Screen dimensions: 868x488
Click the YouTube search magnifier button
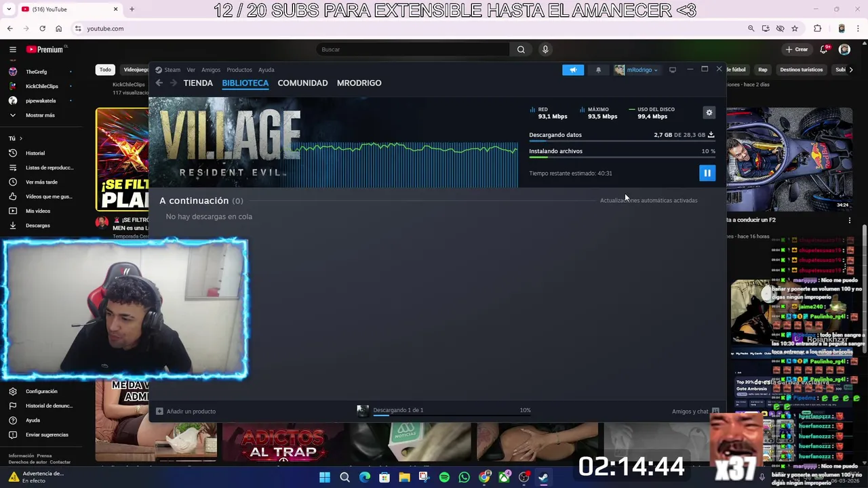click(x=521, y=49)
